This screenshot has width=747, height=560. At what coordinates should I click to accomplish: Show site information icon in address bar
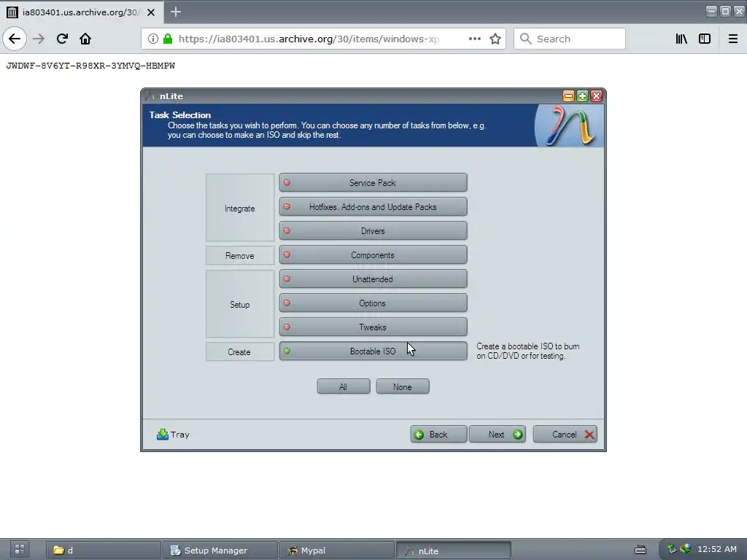pos(152,39)
